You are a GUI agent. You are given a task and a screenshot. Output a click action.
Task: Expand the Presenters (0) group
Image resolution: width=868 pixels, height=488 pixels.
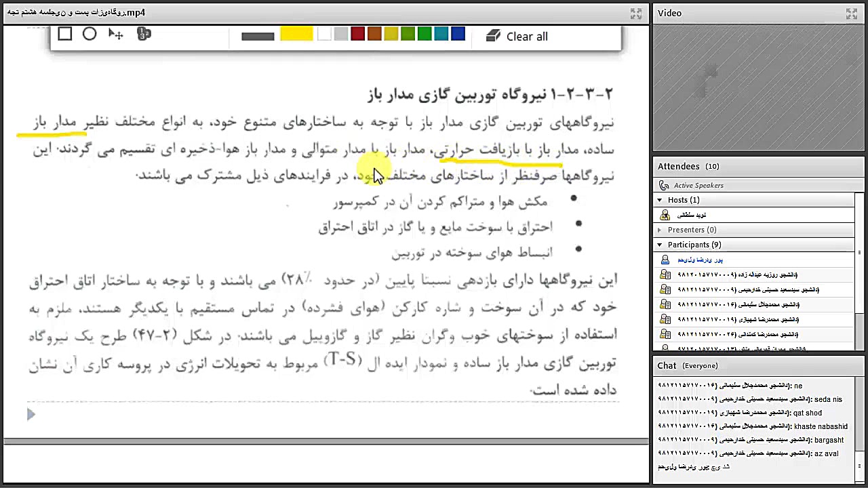click(x=658, y=230)
